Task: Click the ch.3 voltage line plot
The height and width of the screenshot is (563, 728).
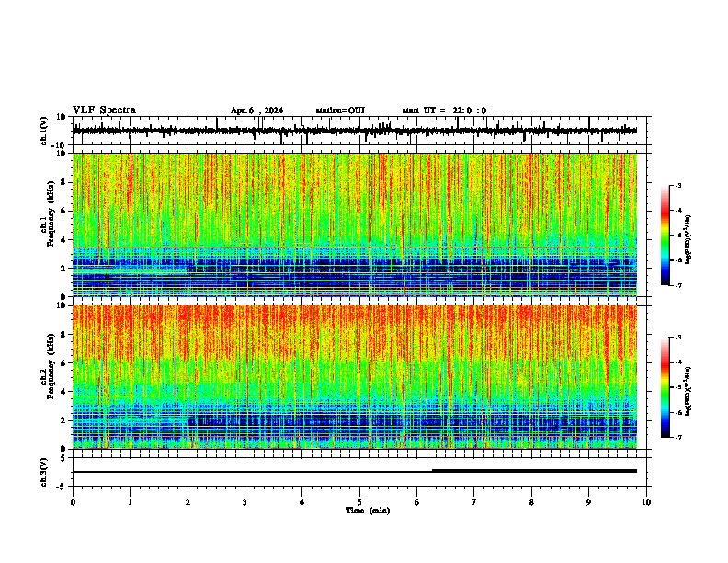Action: (x=355, y=472)
